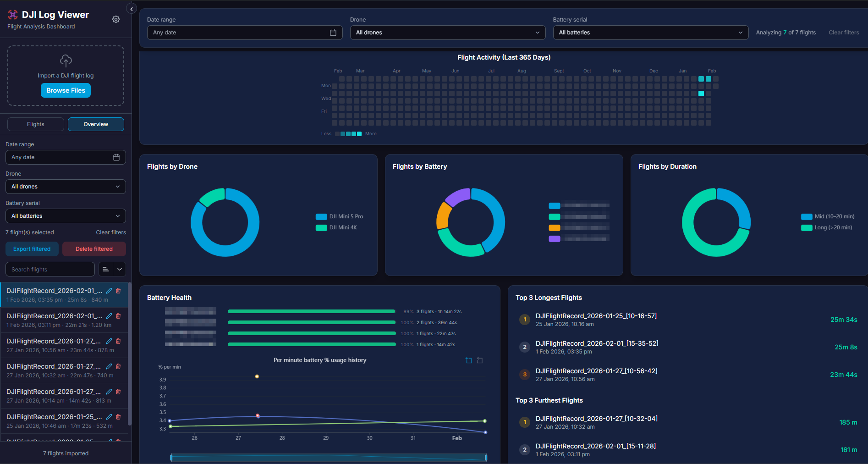Click inside the Search flights input field
868x464 pixels.
click(x=49, y=269)
